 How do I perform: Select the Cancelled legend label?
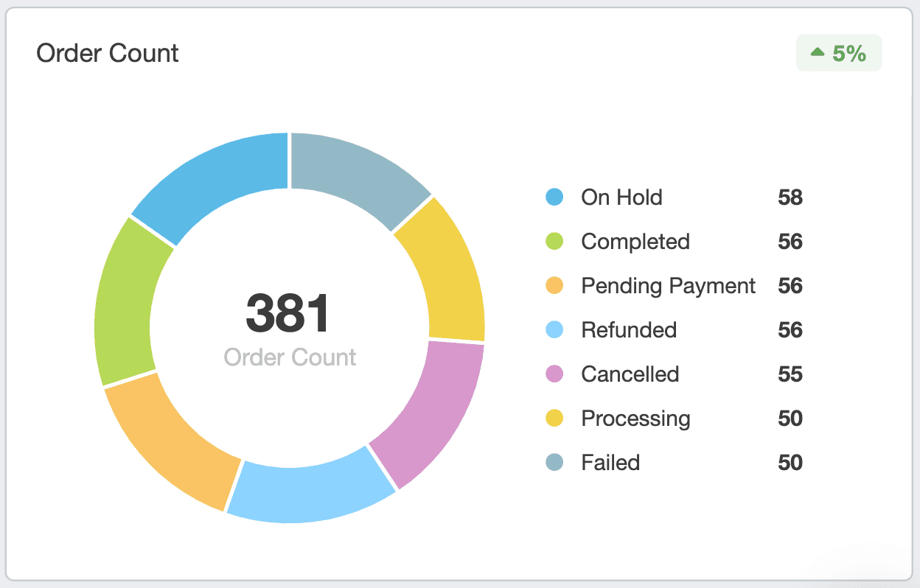pyautogui.click(x=630, y=374)
